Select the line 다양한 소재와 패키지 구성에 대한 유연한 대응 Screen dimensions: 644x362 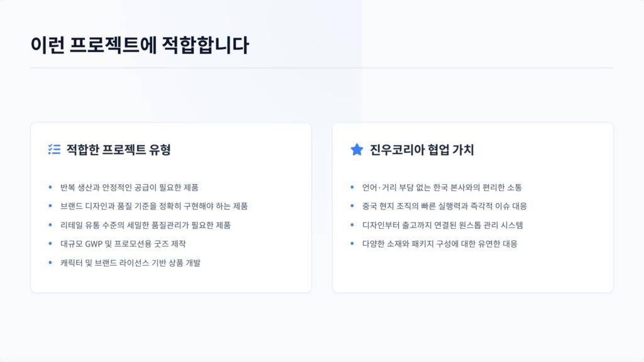(x=440, y=244)
